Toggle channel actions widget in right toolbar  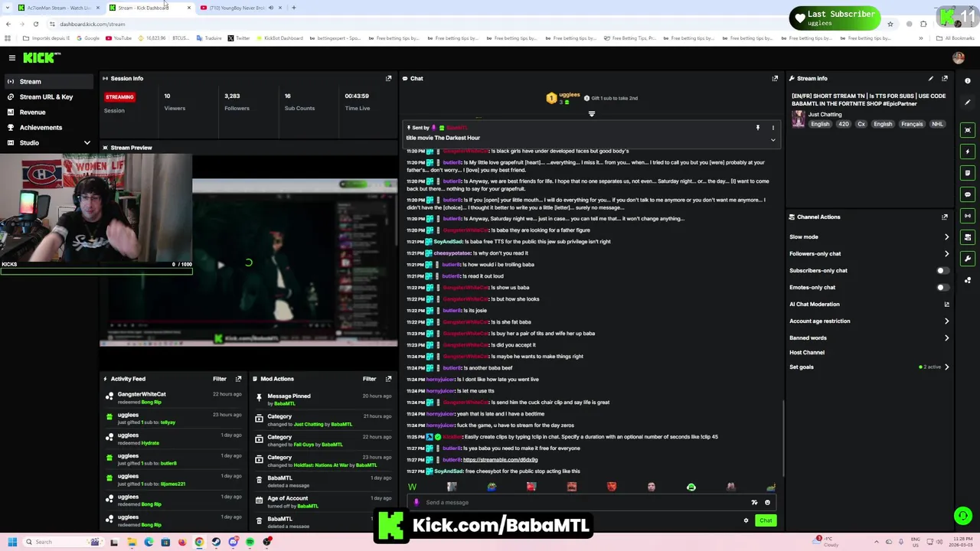click(x=968, y=237)
